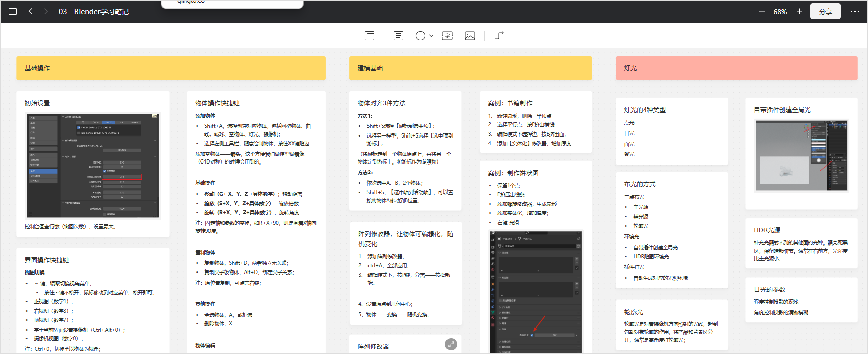868x354 pixels.
Task: Expand the 阵列修改器 card with the round arrow button
Action: click(x=451, y=344)
